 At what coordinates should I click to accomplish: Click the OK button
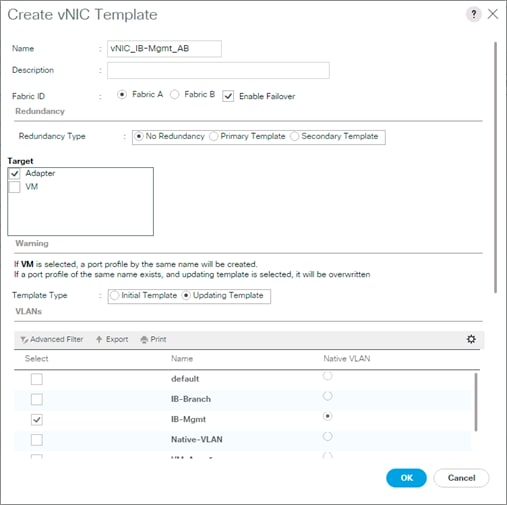click(x=406, y=478)
